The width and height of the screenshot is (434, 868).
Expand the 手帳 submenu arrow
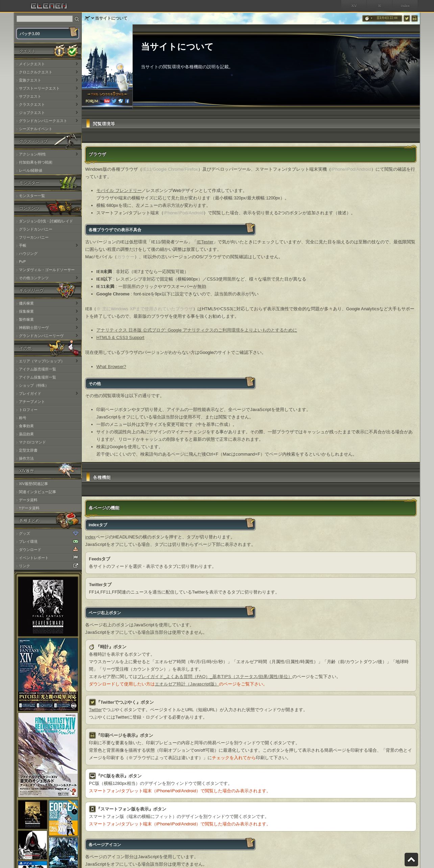tap(77, 245)
